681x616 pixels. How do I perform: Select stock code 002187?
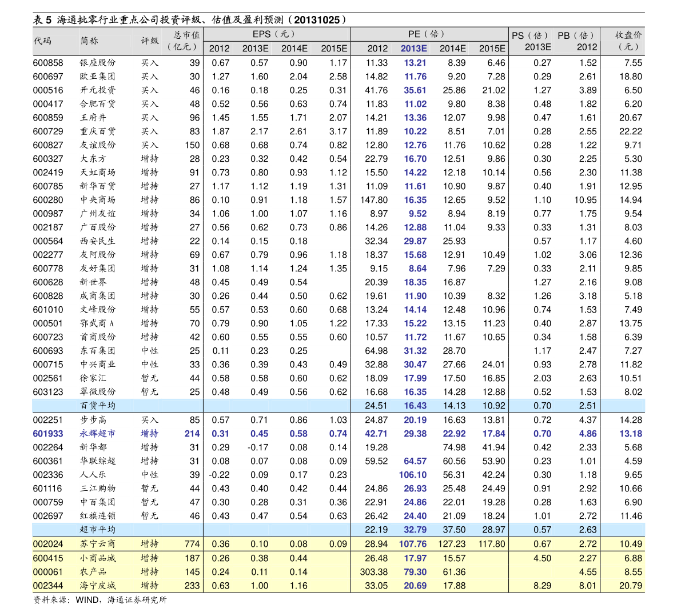click(48, 227)
